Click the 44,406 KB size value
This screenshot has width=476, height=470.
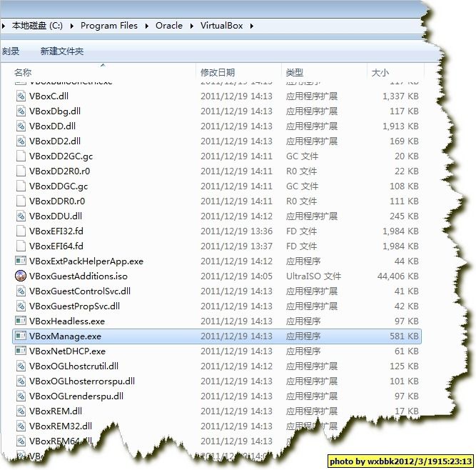[x=398, y=276]
